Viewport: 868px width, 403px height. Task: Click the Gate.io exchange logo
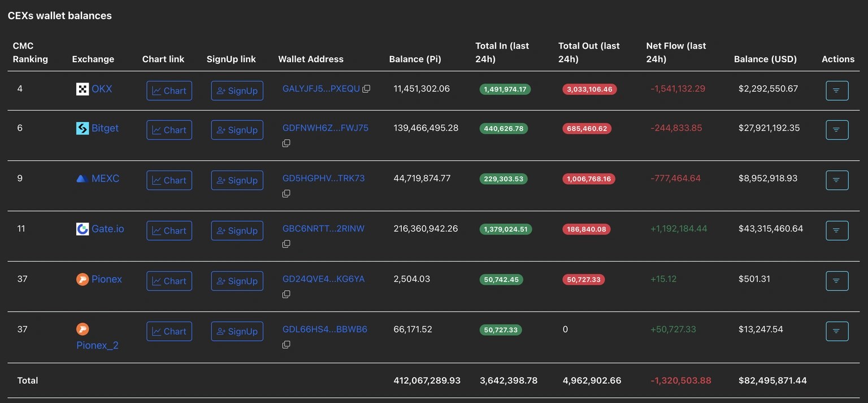[x=83, y=229]
